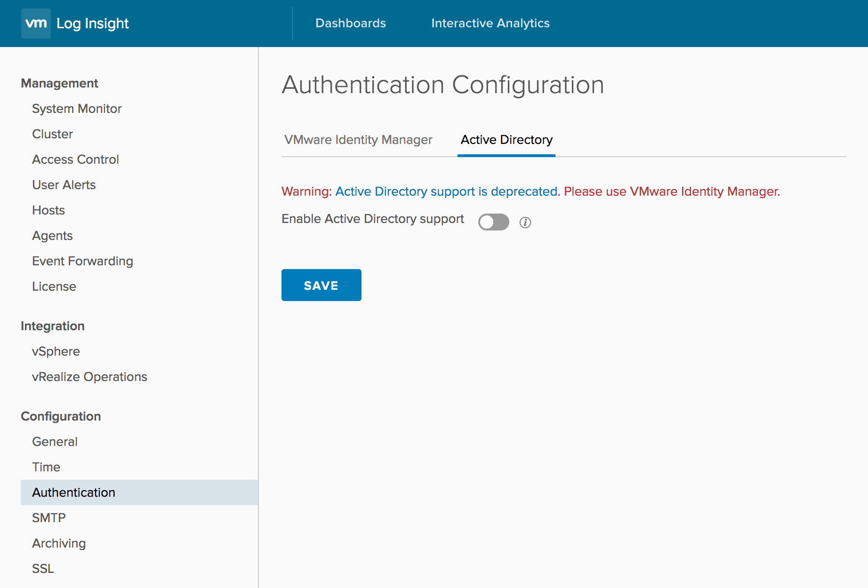Screen dimensions: 868x588
Task: Open the Hosts page
Action: (x=48, y=210)
